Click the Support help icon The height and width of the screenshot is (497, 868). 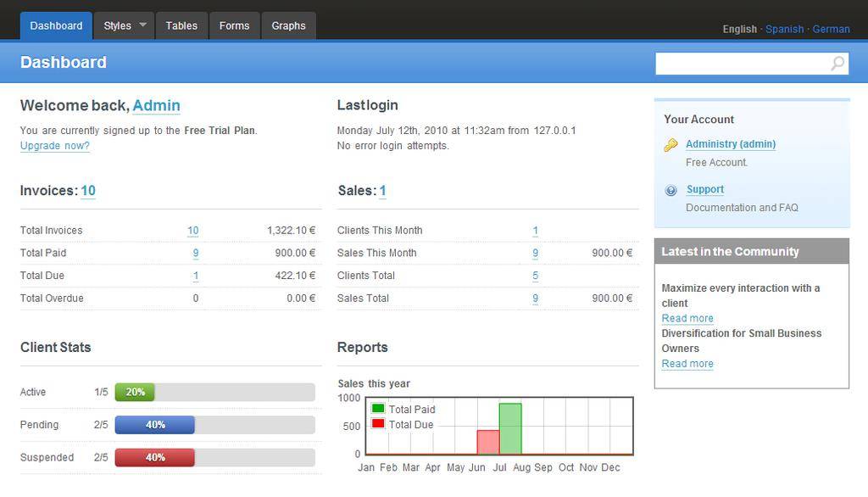pos(670,190)
